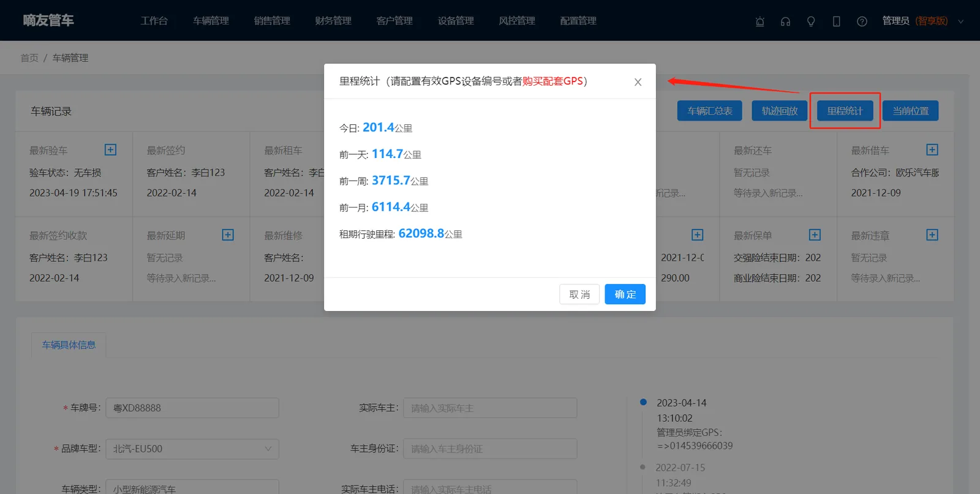The width and height of the screenshot is (980, 494).
Task: Click the 车辆汇总表 button
Action: 710,111
